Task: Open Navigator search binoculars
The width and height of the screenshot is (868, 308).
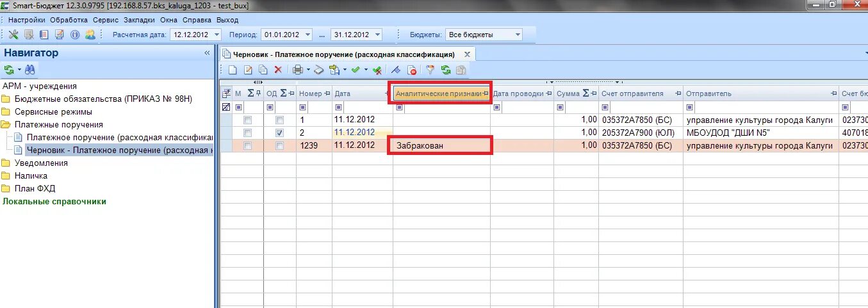Action: click(x=30, y=70)
